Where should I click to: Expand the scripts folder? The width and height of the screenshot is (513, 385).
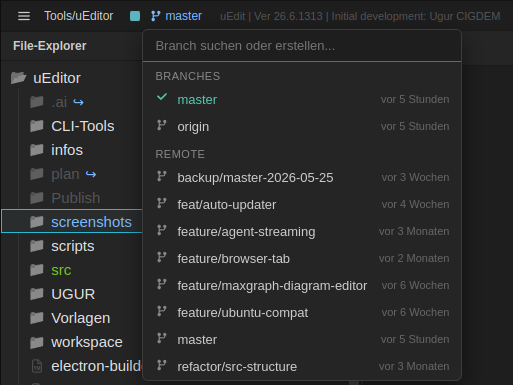click(72, 246)
